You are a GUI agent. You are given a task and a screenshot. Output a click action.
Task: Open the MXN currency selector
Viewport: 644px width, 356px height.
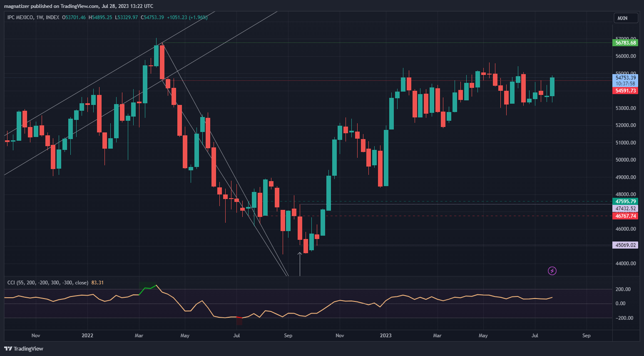626,18
